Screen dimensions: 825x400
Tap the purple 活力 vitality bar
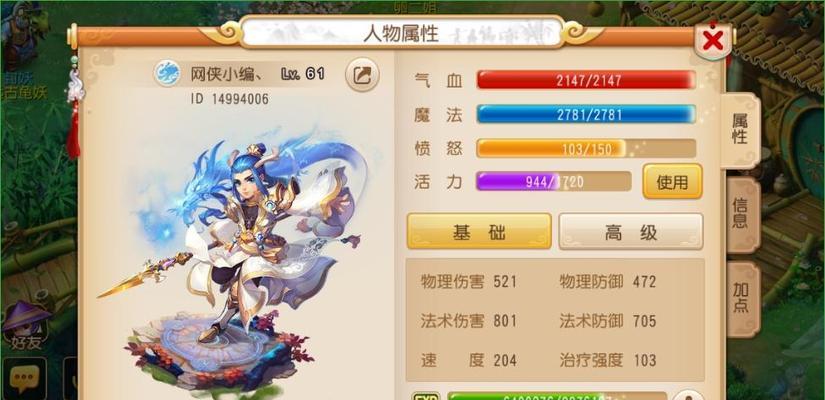[x=554, y=182]
